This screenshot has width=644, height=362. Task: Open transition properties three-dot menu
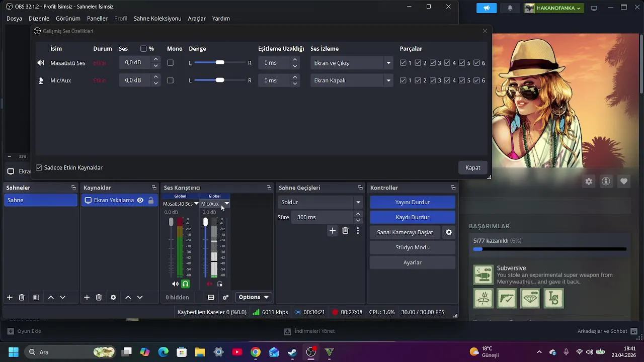click(x=358, y=231)
